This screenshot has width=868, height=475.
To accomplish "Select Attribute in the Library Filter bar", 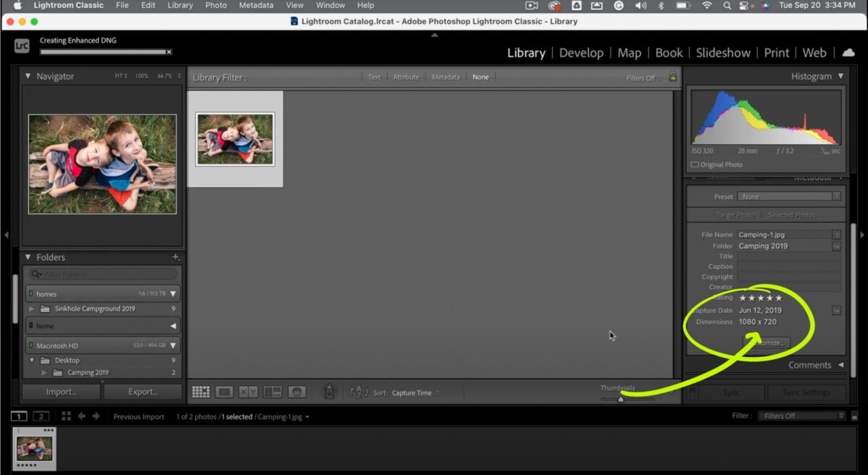I will point(407,76).
